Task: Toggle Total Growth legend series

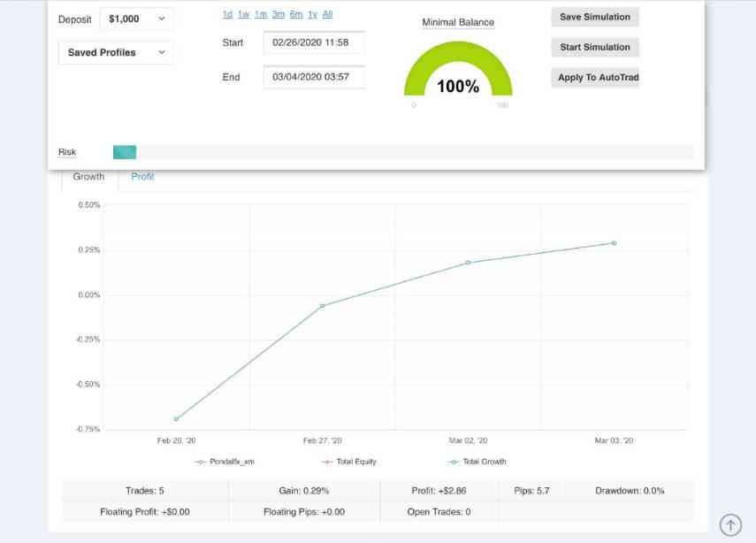Action: point(454,462)
